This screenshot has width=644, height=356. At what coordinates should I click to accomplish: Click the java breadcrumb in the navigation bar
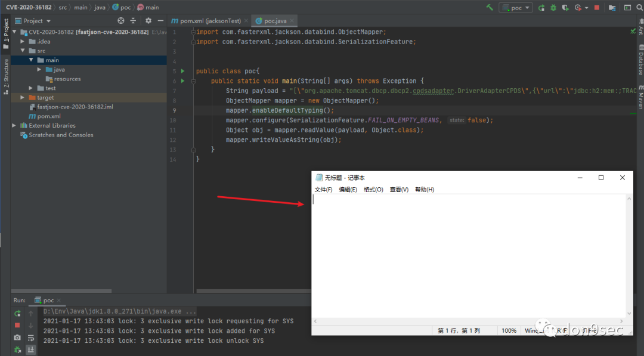pos(100,7)
